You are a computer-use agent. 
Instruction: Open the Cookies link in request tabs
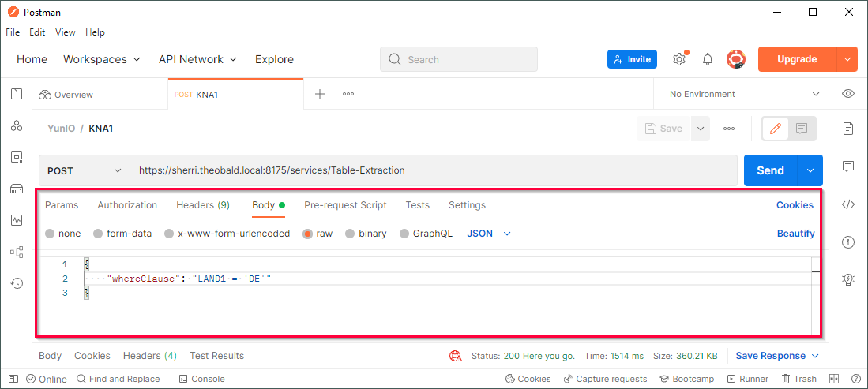(795, 204)
